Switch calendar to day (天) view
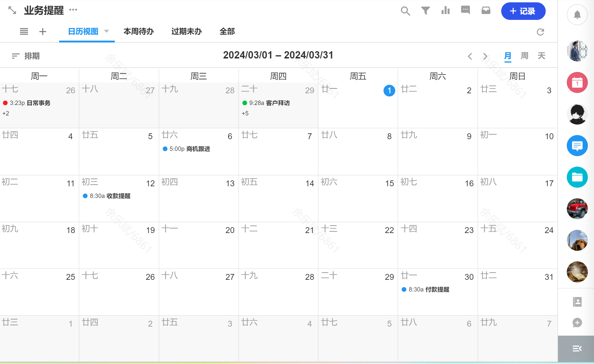Screen dimensions: 594x364 (x=541, y=56)
